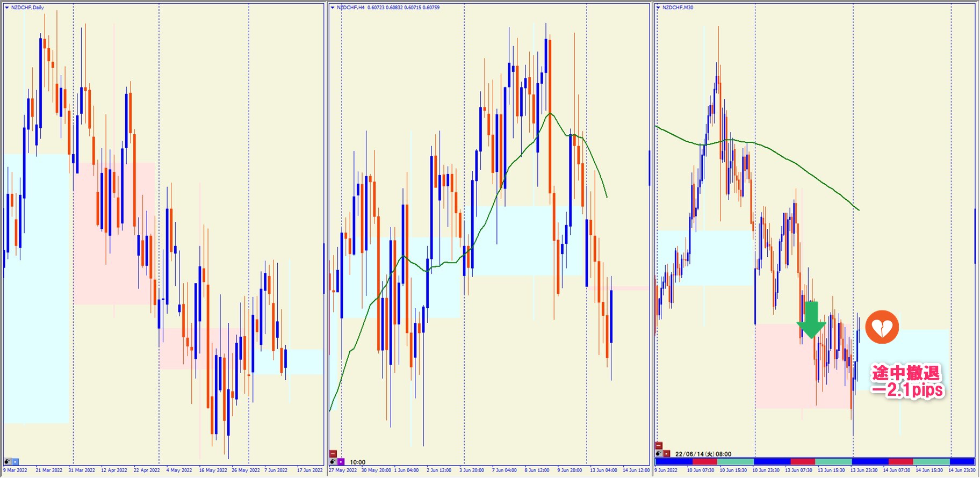Click the bomb icon on M30 chart
Viewport: 980px width, 478px height.
[x=659, y=454]
